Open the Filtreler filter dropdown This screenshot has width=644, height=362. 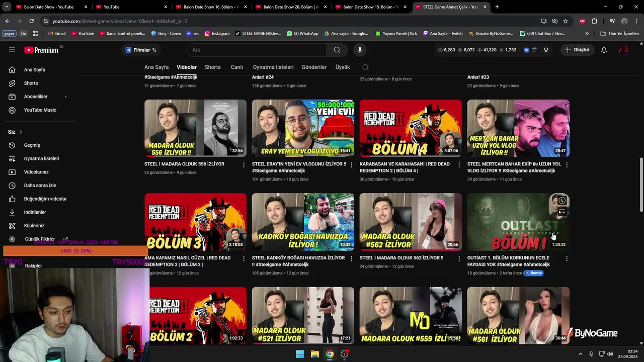pyautogui.click(x=141, y=50)
